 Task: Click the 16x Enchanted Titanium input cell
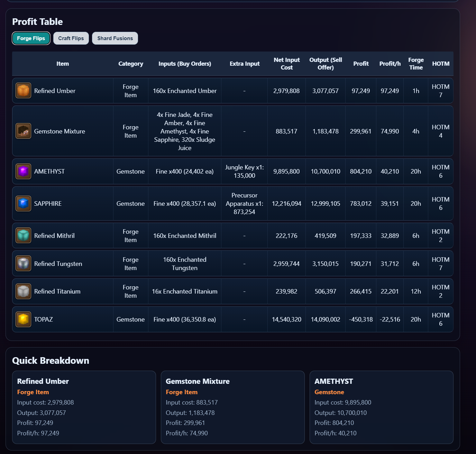(x=185, y=291)
